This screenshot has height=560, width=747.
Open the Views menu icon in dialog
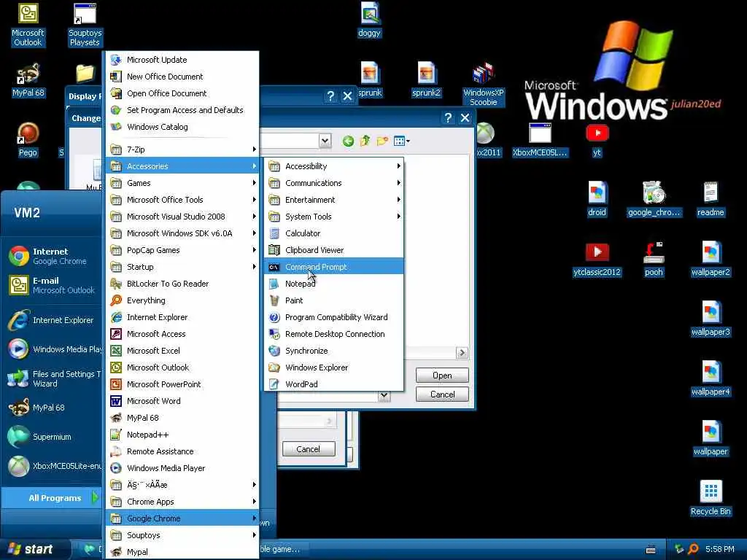pyautogui.click(x=402, y=141)
